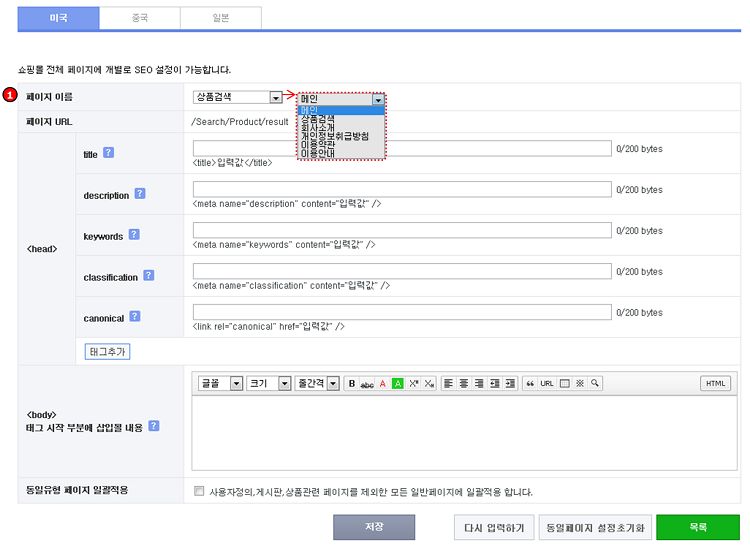750x546 pixels.
Task: Center align text in the editor
Action: click(x=464, y=383)
